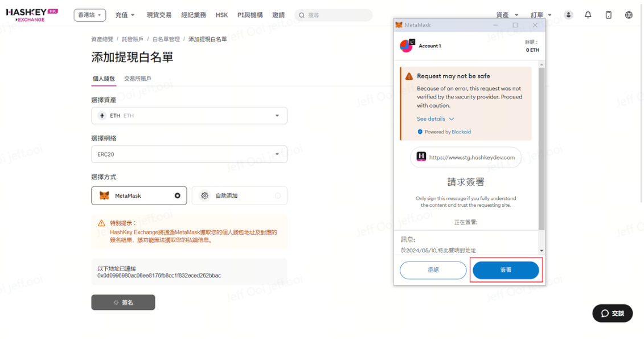Click the search magnifier icon
644x339 pixels.
(x=301, y=15)
